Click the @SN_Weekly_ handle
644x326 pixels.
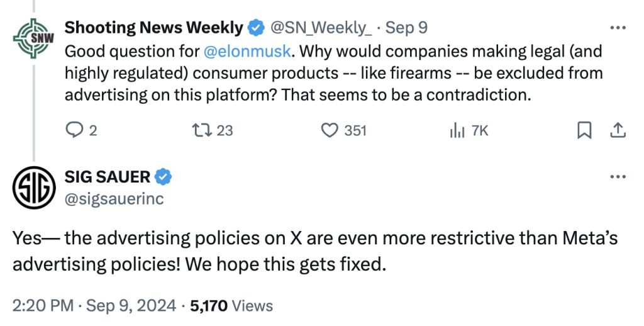(321, 28)
